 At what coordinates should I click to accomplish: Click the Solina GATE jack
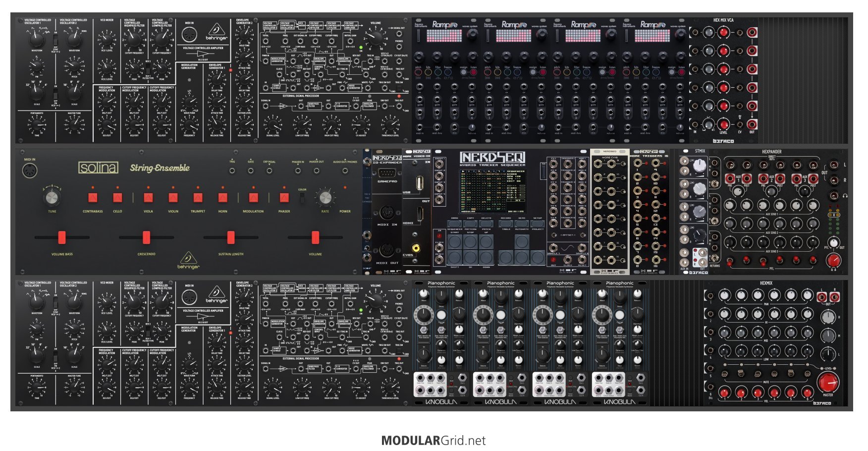point(251,170)
